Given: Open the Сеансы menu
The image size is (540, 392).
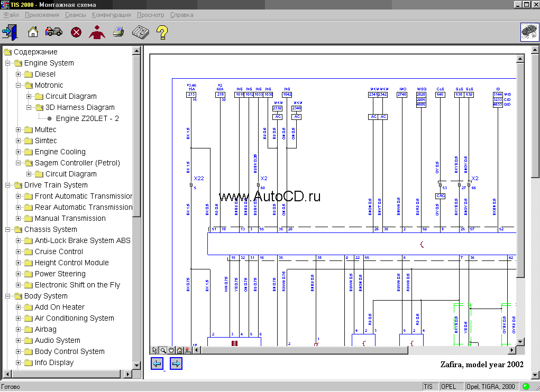Looking at the screenshot, I should click(x=76, y=15).
